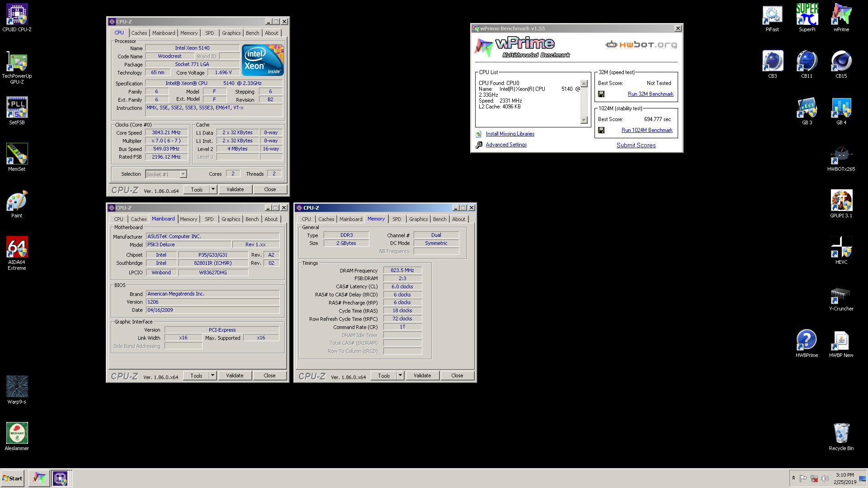Open Install Missing Libraries link
This screenshot has height=488, width=868.
pyautogui.click(x=510, y=134)
